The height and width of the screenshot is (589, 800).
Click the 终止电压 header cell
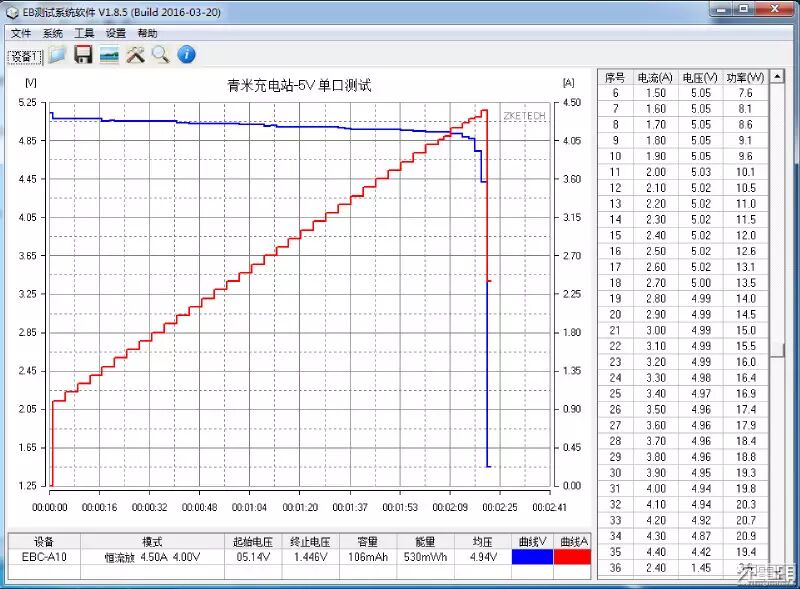(310, 542)
